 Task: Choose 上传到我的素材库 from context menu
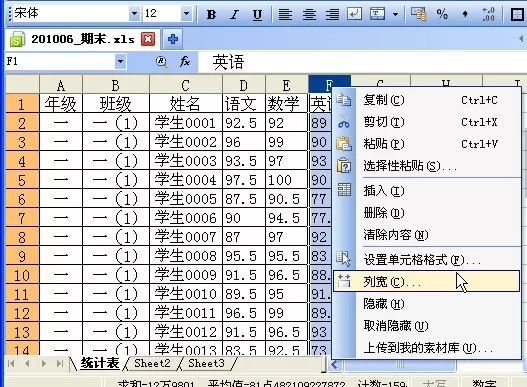427,347
